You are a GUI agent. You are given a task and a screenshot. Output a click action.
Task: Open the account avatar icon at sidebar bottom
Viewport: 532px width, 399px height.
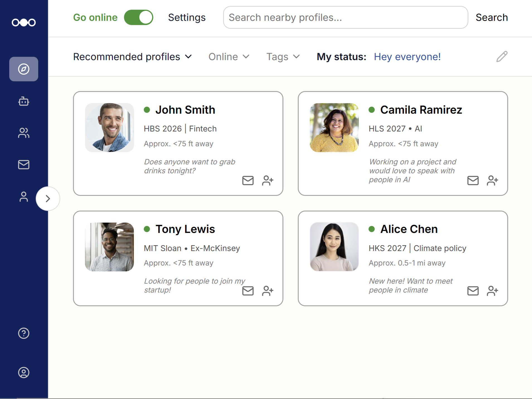tap(24, 373)
